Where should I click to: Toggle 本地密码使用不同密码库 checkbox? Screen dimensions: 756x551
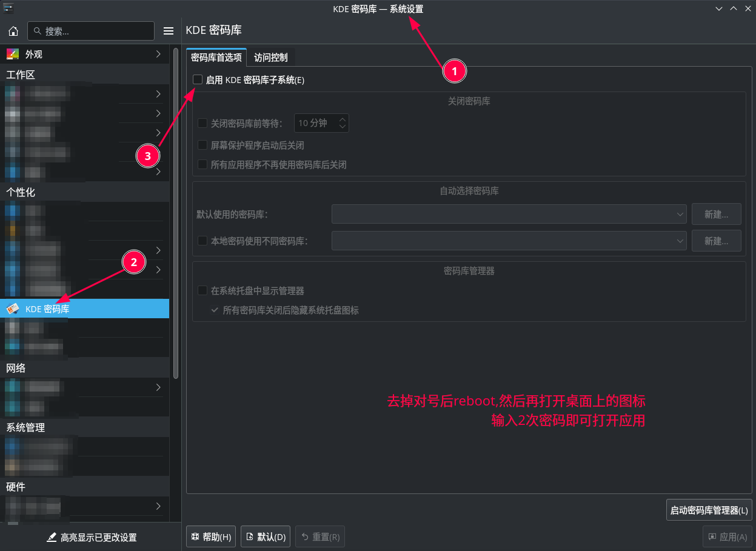202,241
